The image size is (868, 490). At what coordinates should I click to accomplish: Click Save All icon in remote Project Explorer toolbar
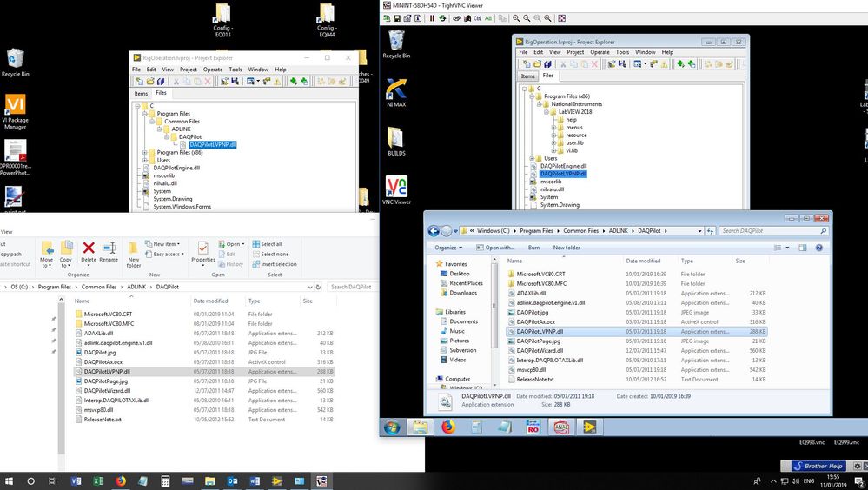pyautogui.click(x=547, y=64)
